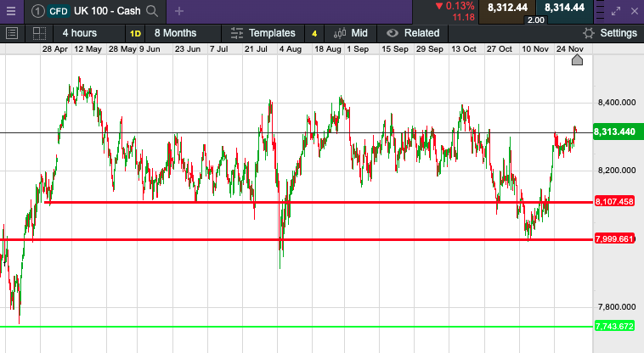Image resolution: width=644 pixels, height=353 pixels.
Task: Click the UK 100 - Cash instrument name
Action: pyautogui.click(x=107, y=11)
